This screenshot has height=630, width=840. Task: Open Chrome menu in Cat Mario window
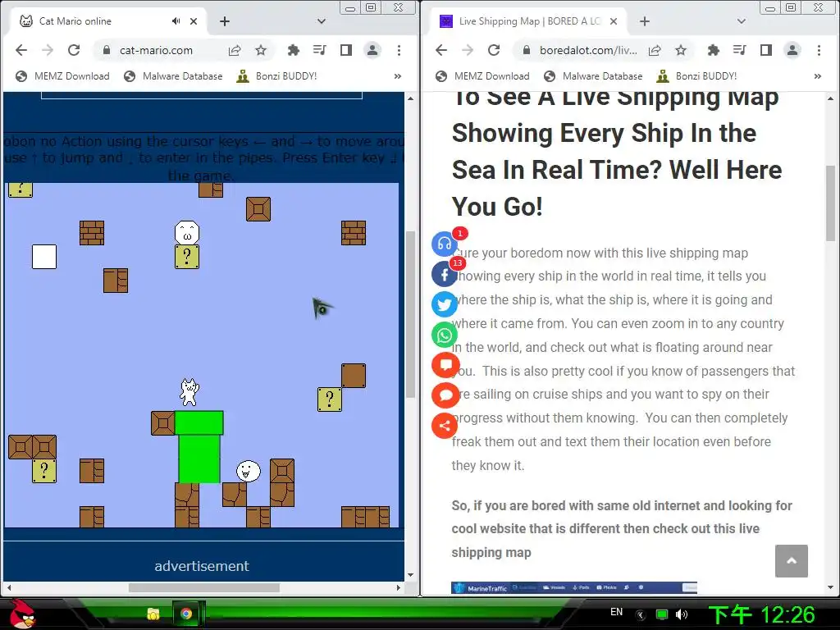(399, 50)
